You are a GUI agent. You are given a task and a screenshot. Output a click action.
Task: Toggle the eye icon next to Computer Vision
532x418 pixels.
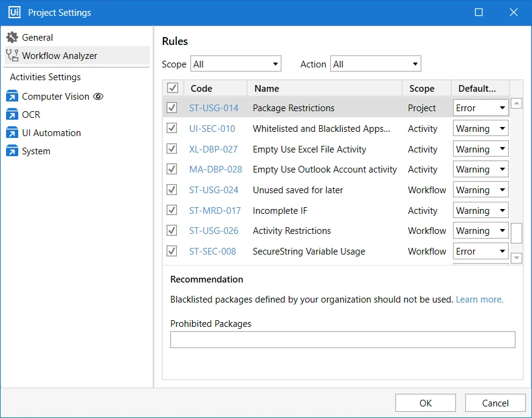point(98,97)
